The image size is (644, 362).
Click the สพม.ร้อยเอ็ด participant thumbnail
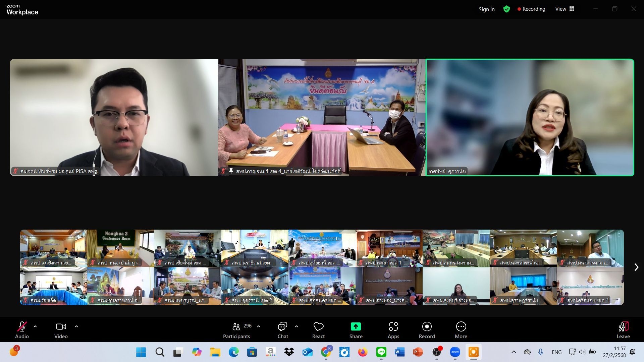(x=54, y=286)
